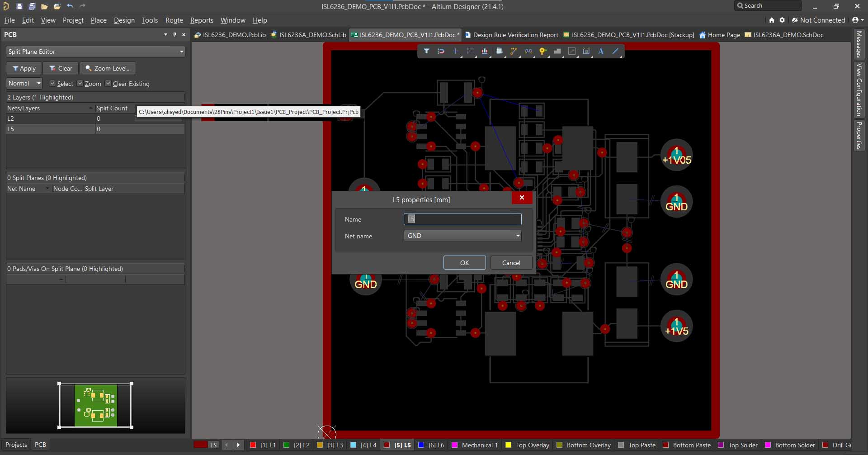Screen dimensions: 868x455
Task: Click the save document icon
Action: click(19, 6)
